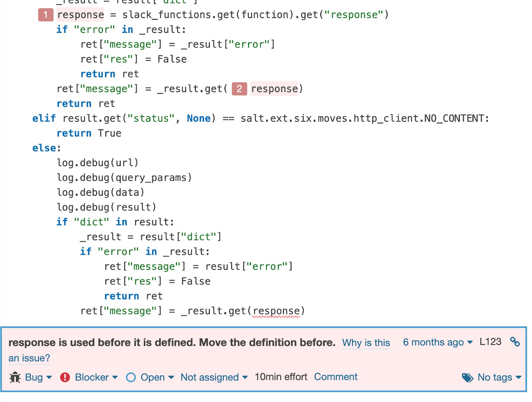Click the Open status circle icon

pos(131,377)
